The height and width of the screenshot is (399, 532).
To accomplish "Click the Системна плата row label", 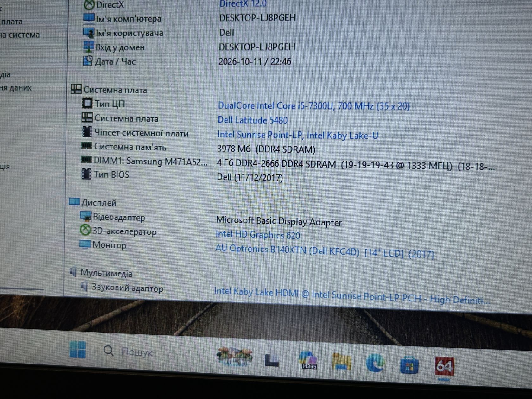I will [126, 118].
